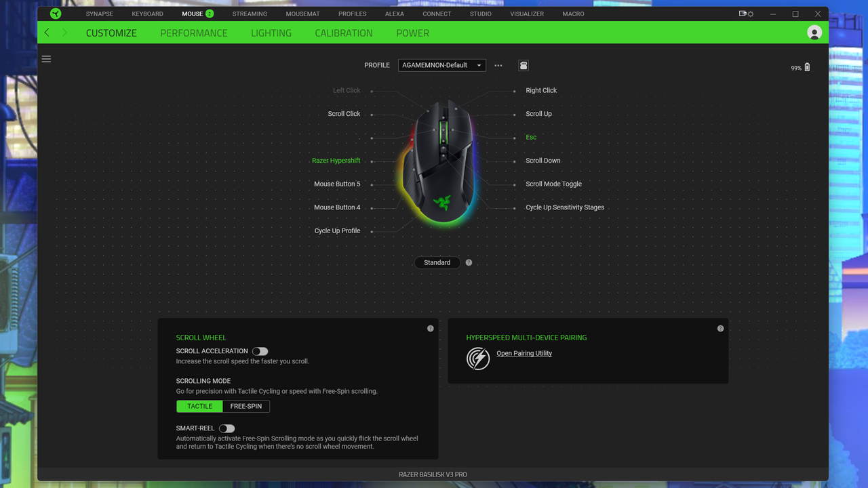Image resolution: width=868 pixels, height=488 pixels.
Task: Open the profile options ellipsis menu
Action: point(498,66)
